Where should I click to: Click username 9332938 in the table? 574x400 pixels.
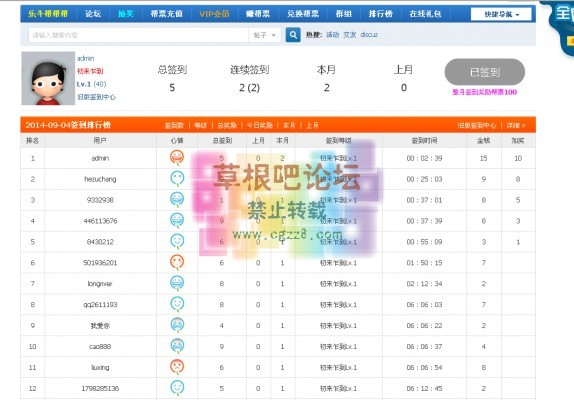point(100,200)
